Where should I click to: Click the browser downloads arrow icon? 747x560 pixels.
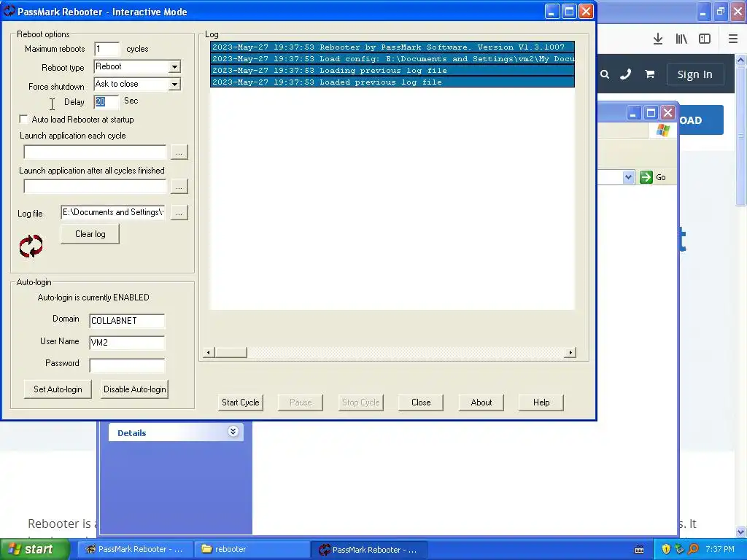(x=658, y=39)
